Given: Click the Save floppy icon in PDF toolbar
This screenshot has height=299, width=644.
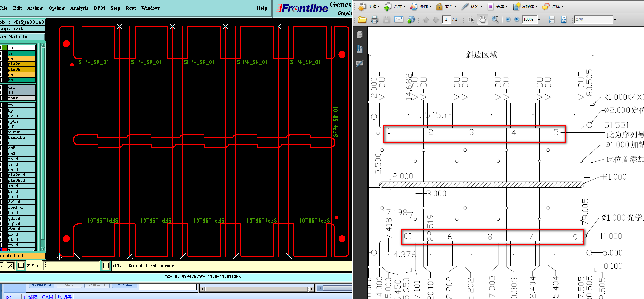Looking at the screenshot, I should pyautogui.click(x=386, y=20).
